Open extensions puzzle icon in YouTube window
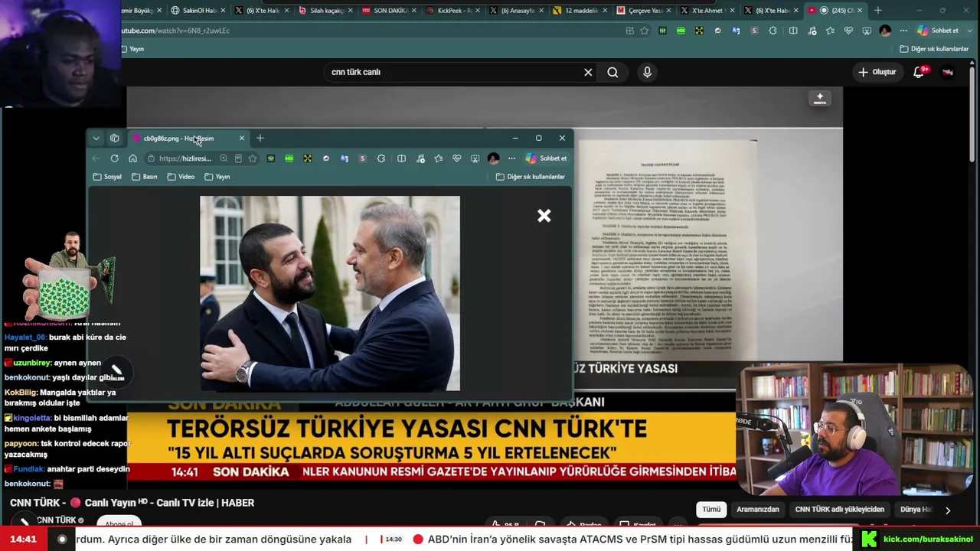 [x=773, y=31]
